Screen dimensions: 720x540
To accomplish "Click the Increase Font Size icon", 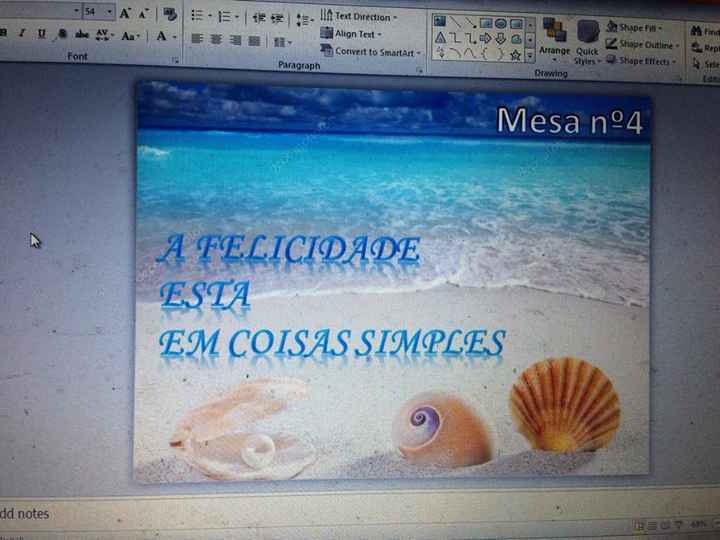I will tap(126, 13).
